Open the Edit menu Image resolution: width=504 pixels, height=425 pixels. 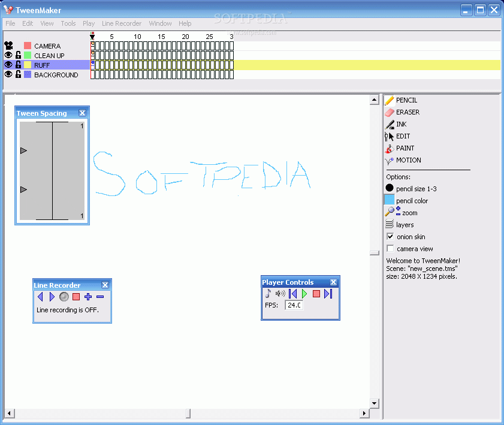[x=28, y=23]
